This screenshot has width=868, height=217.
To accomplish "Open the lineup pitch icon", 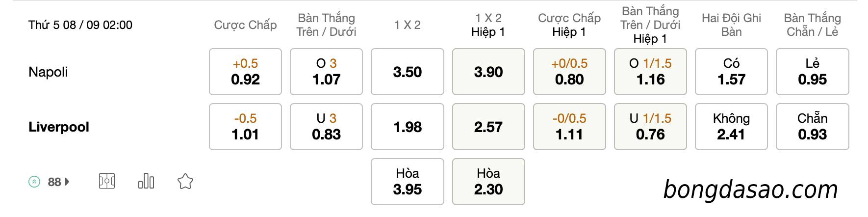I will pos(107,182).
